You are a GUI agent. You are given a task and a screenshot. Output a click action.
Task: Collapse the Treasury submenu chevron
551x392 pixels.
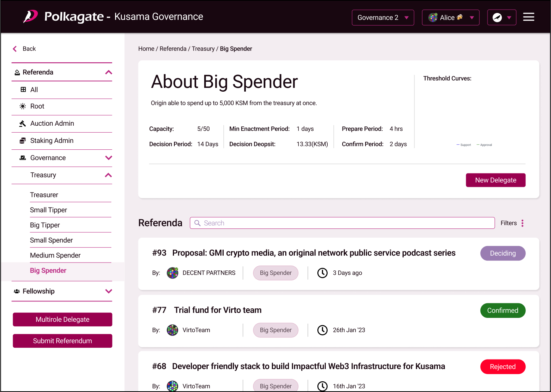[109, 175]
